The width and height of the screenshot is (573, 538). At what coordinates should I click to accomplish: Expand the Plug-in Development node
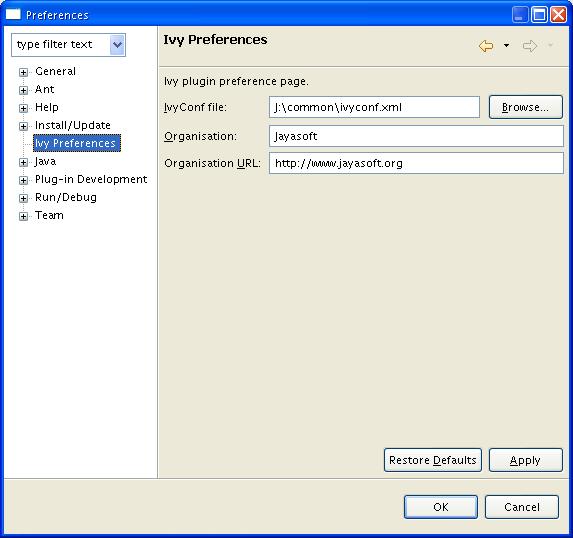(x=23, y=180)
